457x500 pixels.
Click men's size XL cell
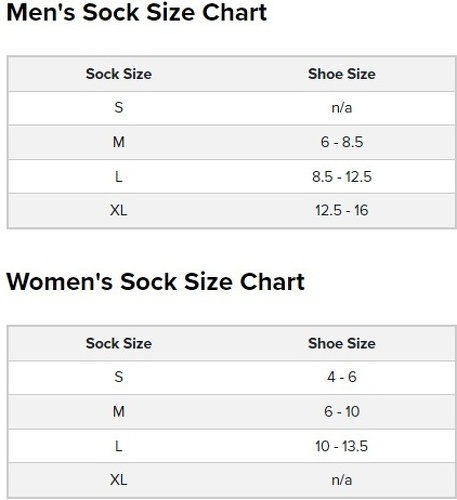119,210
